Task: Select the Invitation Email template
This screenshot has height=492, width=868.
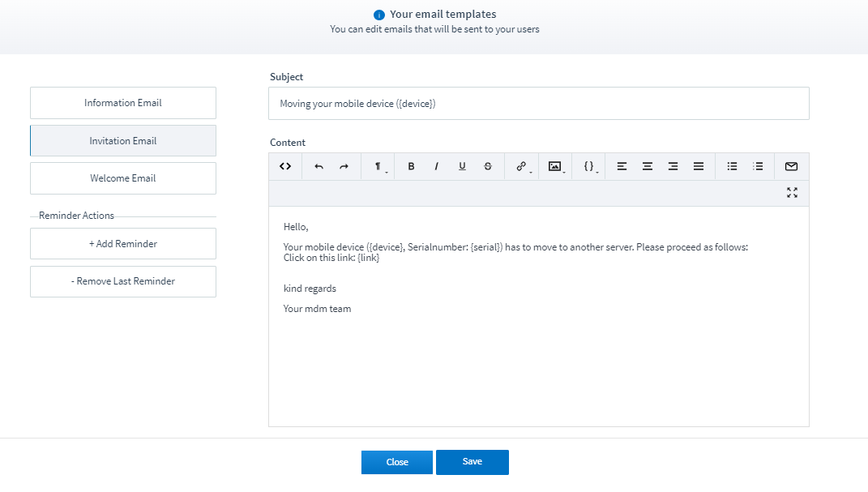Action: 123,140
